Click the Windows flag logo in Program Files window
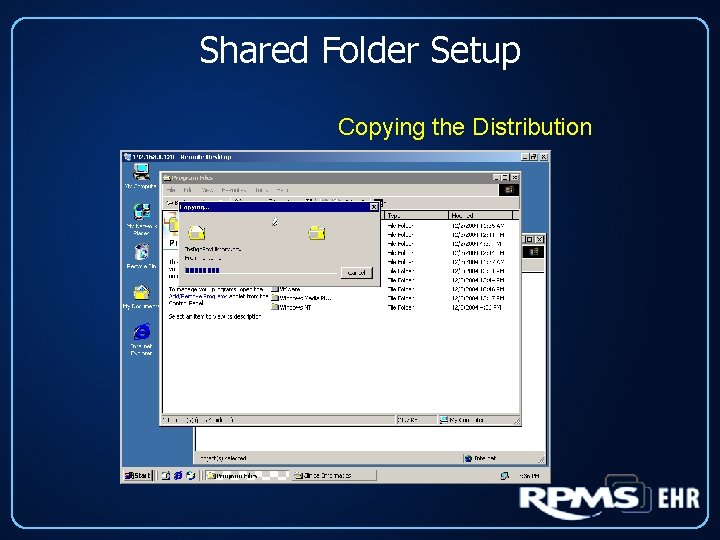 (509, 190)
